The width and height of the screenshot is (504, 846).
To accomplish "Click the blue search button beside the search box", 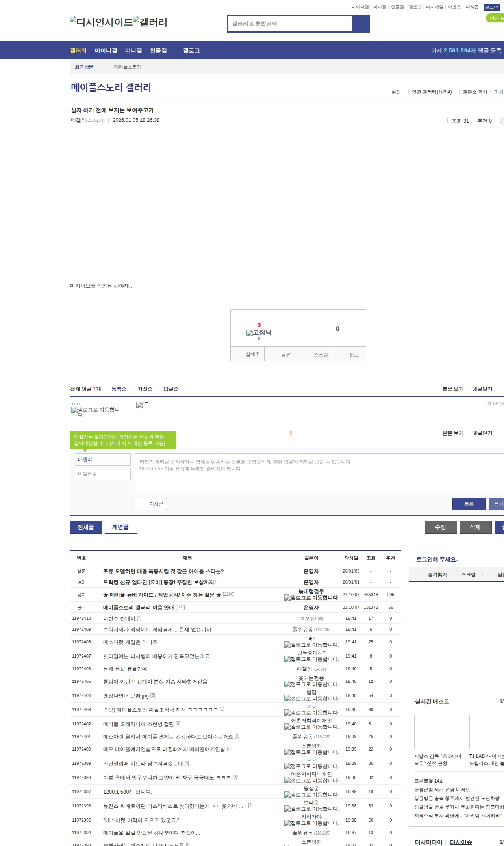I will (x=361, y=24).
